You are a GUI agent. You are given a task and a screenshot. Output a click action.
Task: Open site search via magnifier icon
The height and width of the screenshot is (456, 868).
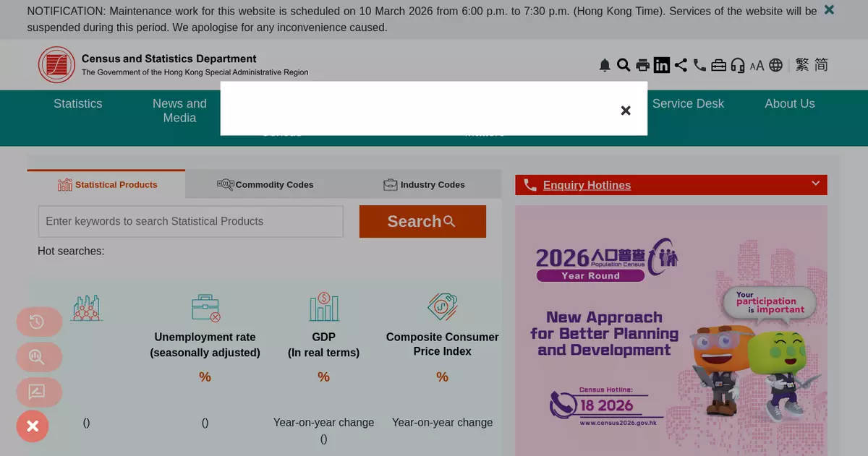(624, 66)
